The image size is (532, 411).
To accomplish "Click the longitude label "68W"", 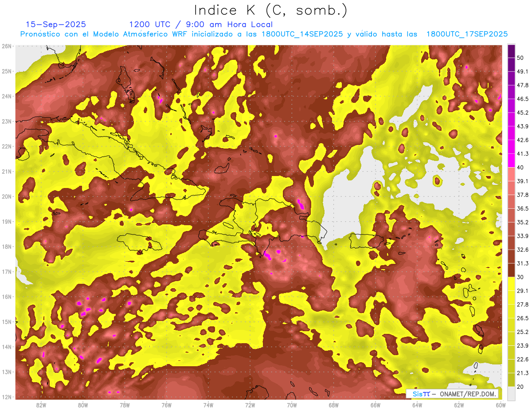I will [334, 405].
